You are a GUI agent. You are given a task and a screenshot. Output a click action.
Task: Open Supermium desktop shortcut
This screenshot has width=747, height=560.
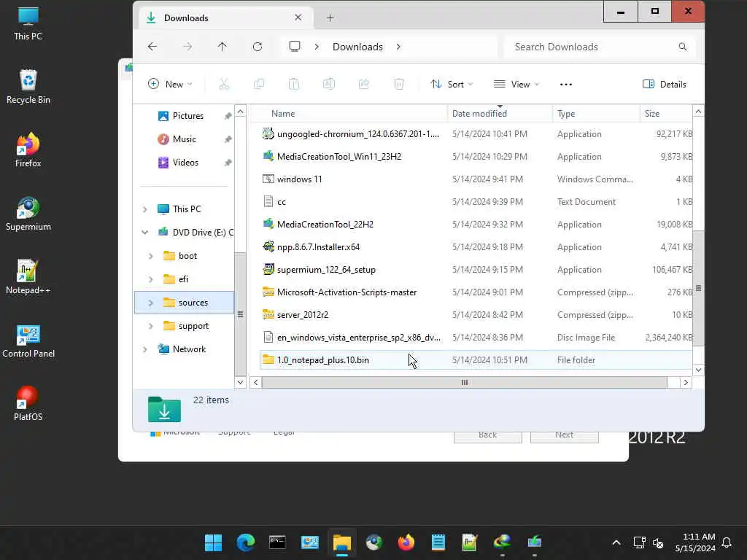point(28,214)
